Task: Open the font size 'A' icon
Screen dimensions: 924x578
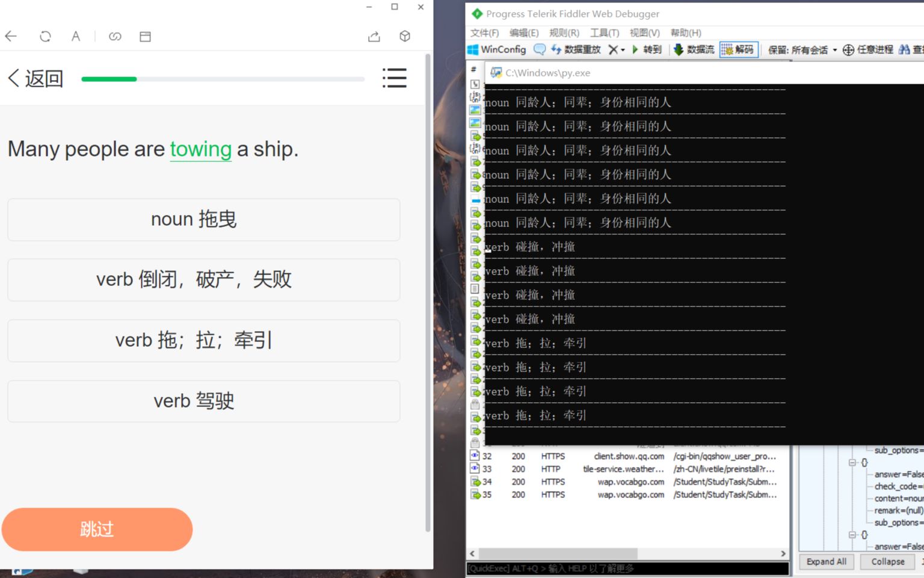Action: pyautogui.click(x=76, y=36)
